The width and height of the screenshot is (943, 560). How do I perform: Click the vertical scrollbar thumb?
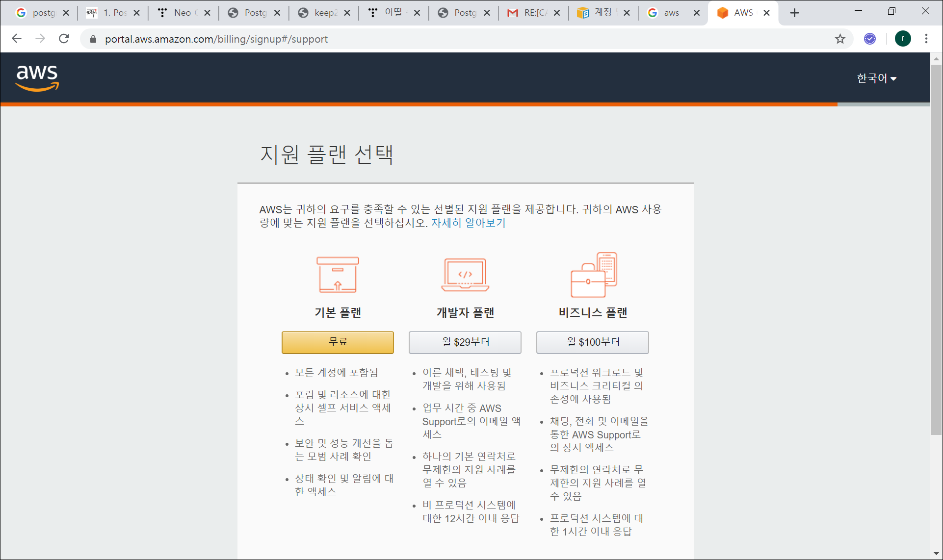coord(936,250)
